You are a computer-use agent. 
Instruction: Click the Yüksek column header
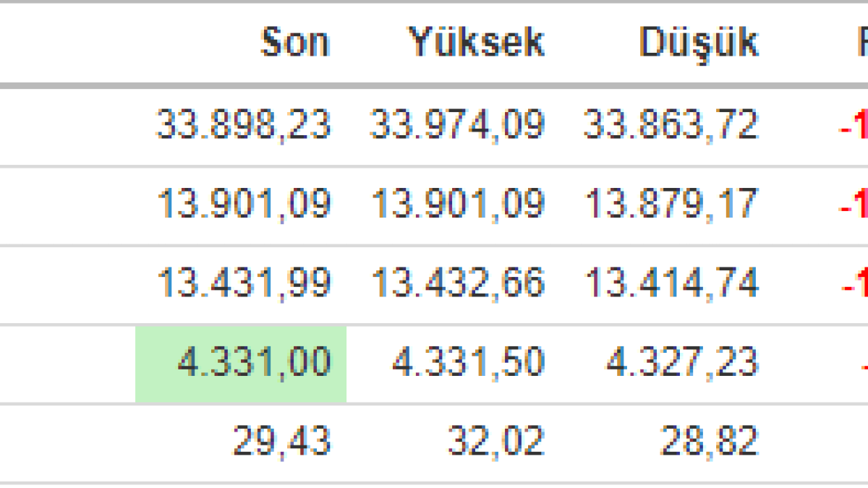477,43
